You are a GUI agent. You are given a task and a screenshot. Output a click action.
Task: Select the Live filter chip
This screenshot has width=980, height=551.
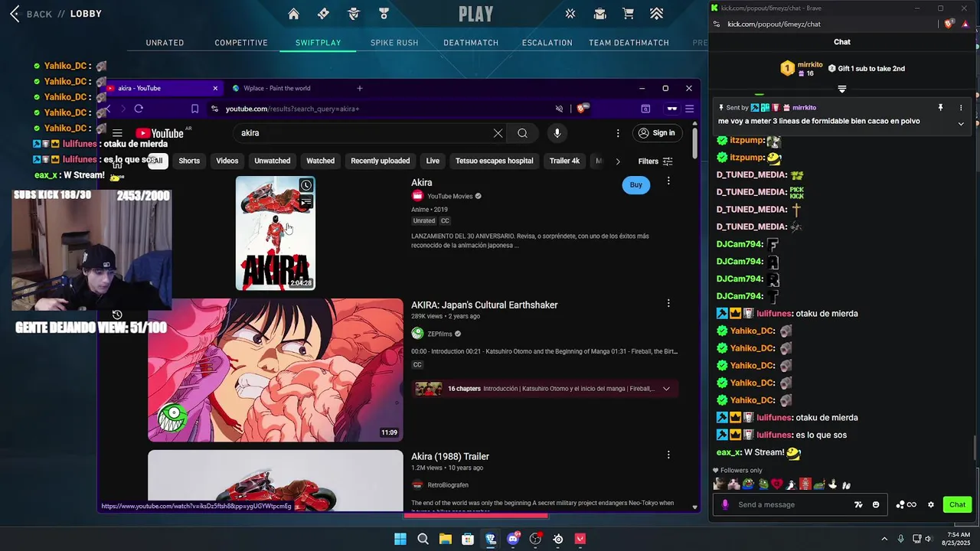[433, 161]
